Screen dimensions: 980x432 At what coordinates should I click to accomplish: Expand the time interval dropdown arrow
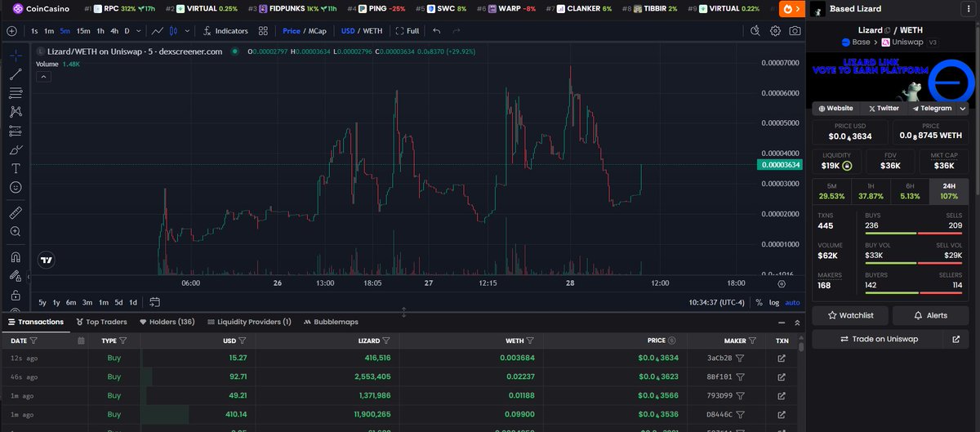[x=139, y=31]
